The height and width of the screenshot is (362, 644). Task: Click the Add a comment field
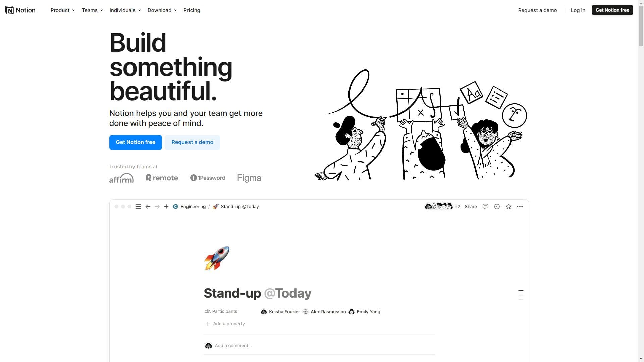click(319, 346)
